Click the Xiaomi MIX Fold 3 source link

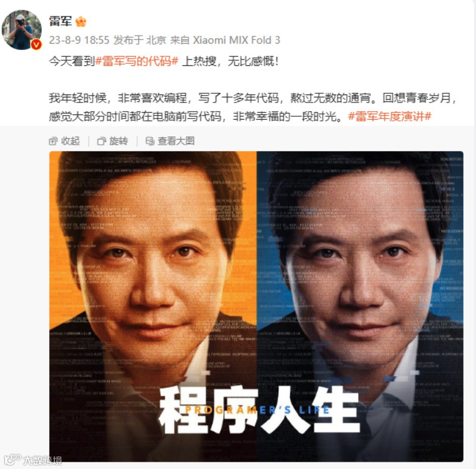[237, 40]
